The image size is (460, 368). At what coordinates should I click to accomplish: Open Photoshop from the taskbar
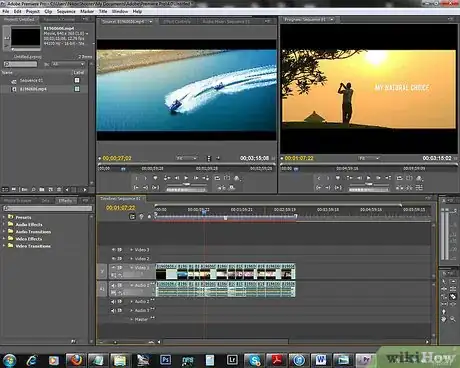pos(165,360)
